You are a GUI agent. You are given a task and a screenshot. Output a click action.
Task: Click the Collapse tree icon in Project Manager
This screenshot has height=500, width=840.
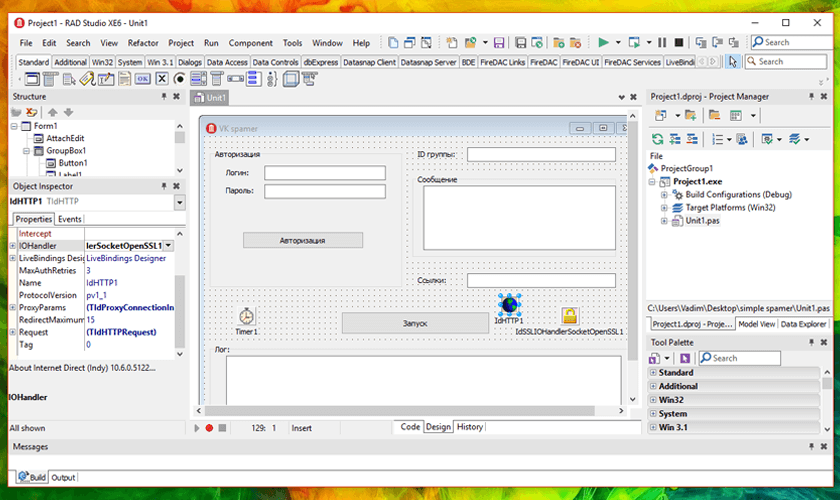pos(692,139)
